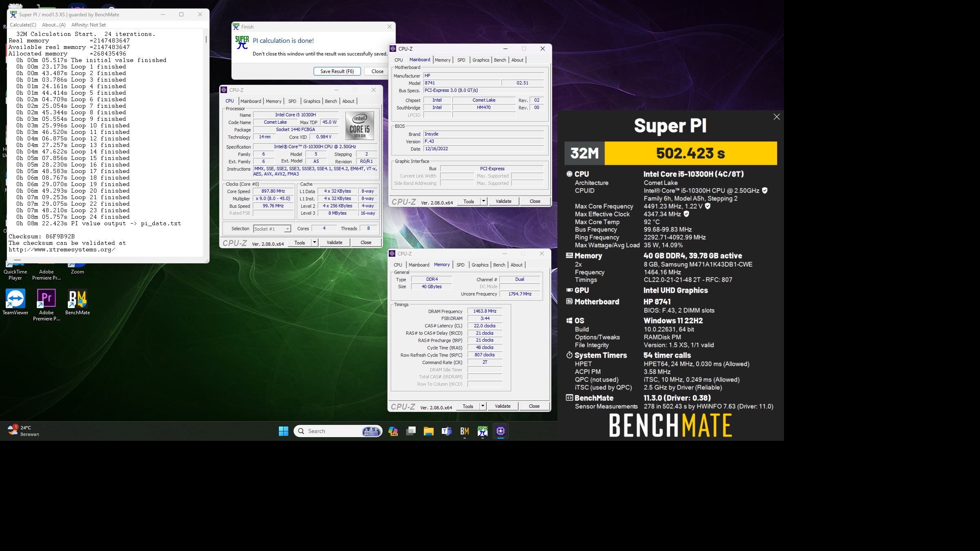Click the DRAM Frequency value 1463.8 MHz
The width and height of the screenshot is (980, 551).
pyautogui.click(x=485, y=311)
